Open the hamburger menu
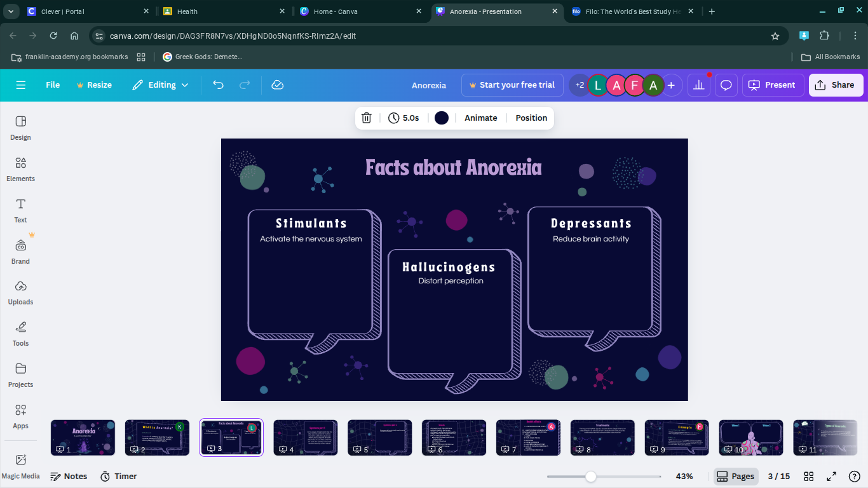Screen dimensions: 868x488 pos(21,85)
